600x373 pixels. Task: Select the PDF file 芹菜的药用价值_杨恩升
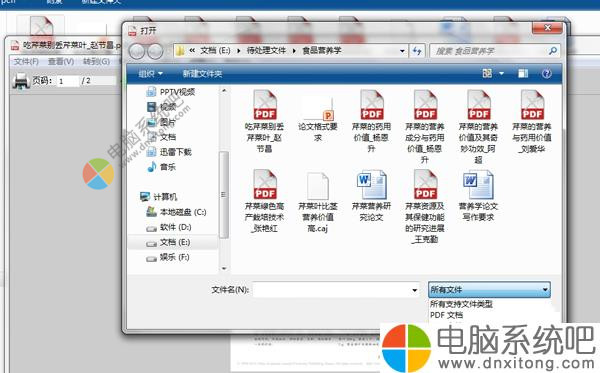coord(371,121)
